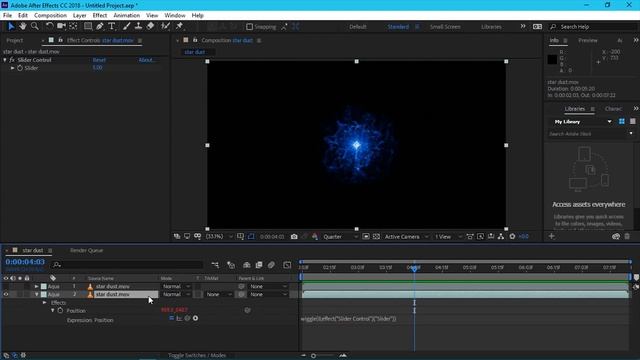
Task: Collapse layer 2 star dust.mov properties
Action: tap(36, 294)
